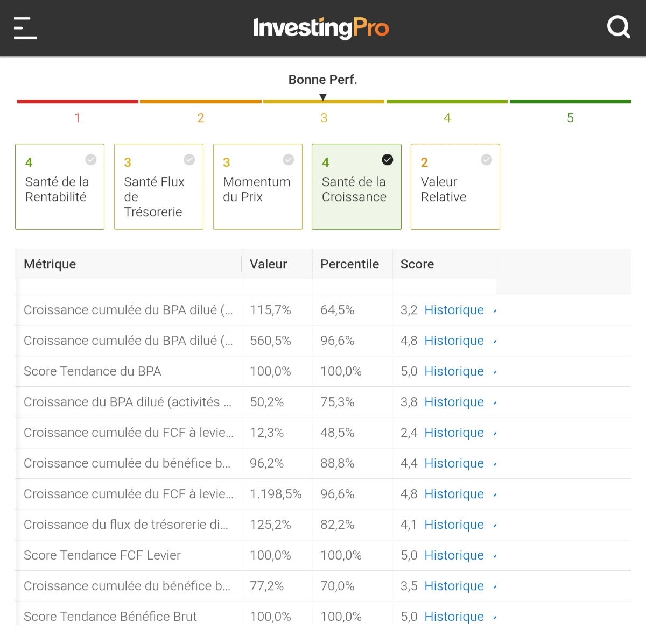Select the Valeur Relative card
Screen dimensions: 646x644
tap(455, 187)
